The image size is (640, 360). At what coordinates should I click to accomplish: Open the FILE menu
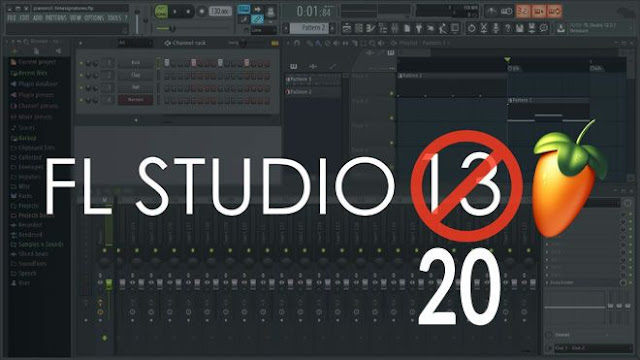[11, 18]
